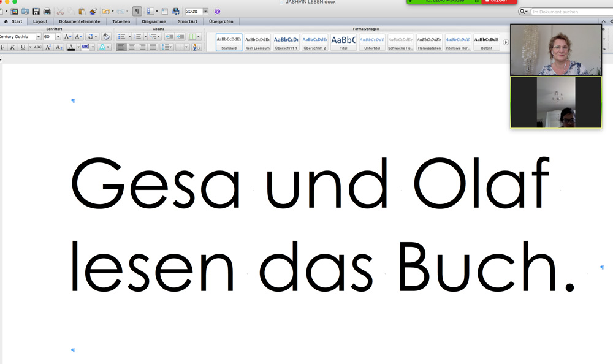Show more styles with gallery arrow

(506, 42)
